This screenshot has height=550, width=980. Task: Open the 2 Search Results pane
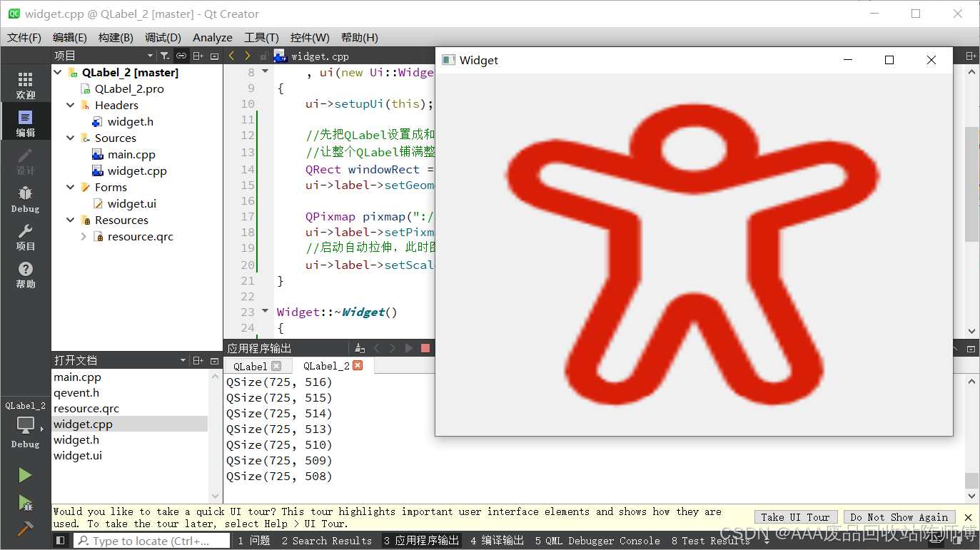pos(327,541)
